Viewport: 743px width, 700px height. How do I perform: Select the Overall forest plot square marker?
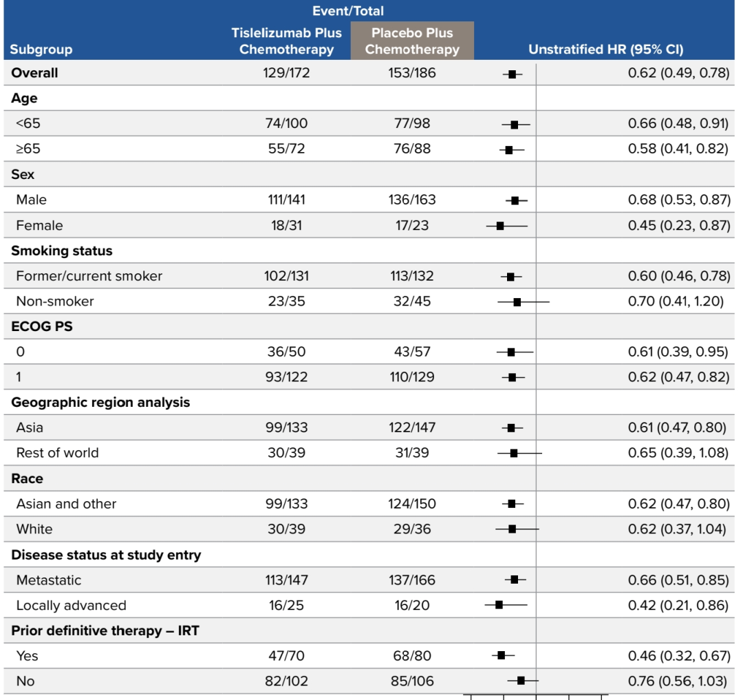(512, 74)
